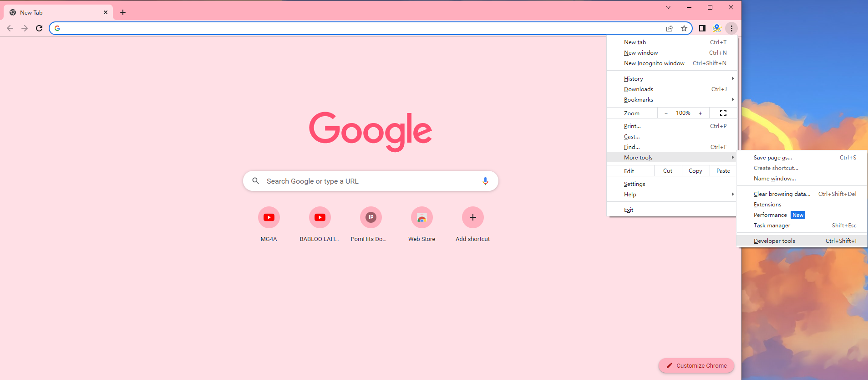Expand the Bookmarks submenu
The width and height of the screenshot is (868, 380).
(672, 100)
